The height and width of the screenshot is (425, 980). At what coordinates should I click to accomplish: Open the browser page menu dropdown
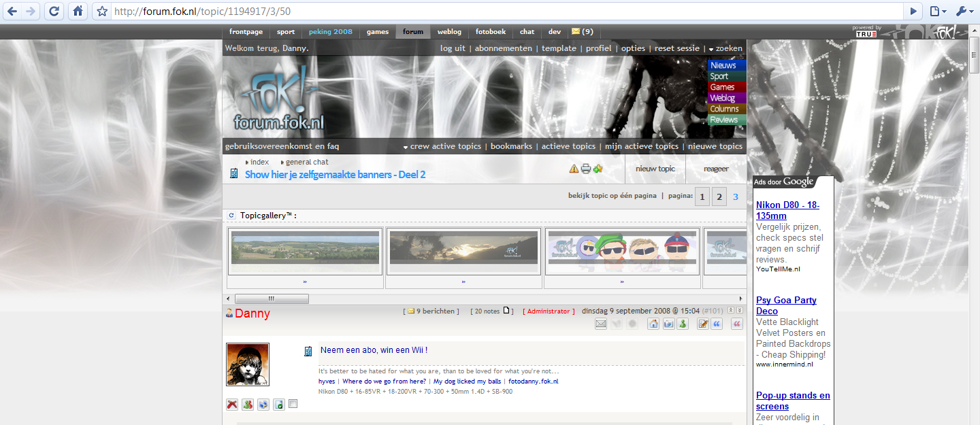[x=938, y=11]
